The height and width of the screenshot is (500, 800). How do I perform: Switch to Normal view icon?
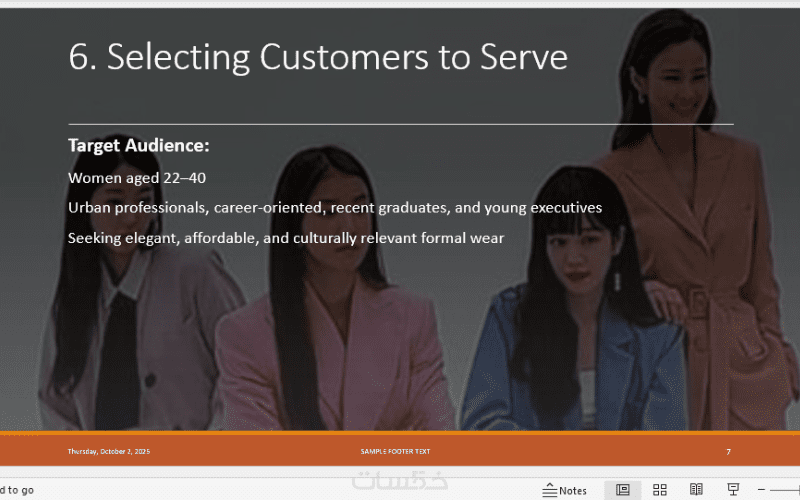point(622,490)
